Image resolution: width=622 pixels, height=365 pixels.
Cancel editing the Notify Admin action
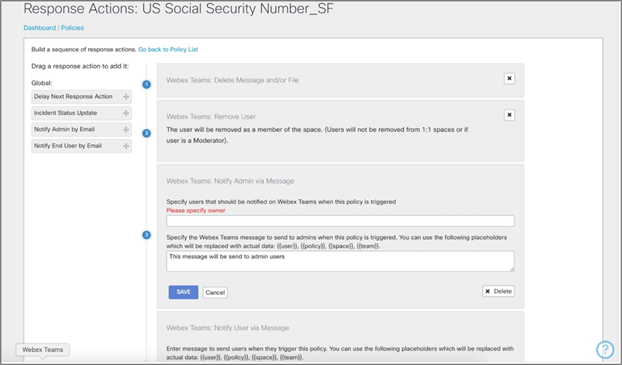tap(215, 292)
